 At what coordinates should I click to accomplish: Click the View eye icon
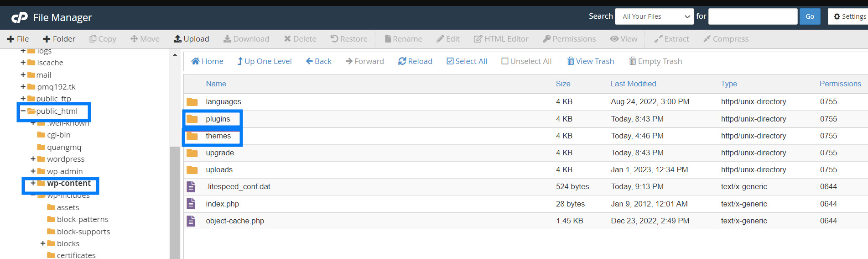614,39
